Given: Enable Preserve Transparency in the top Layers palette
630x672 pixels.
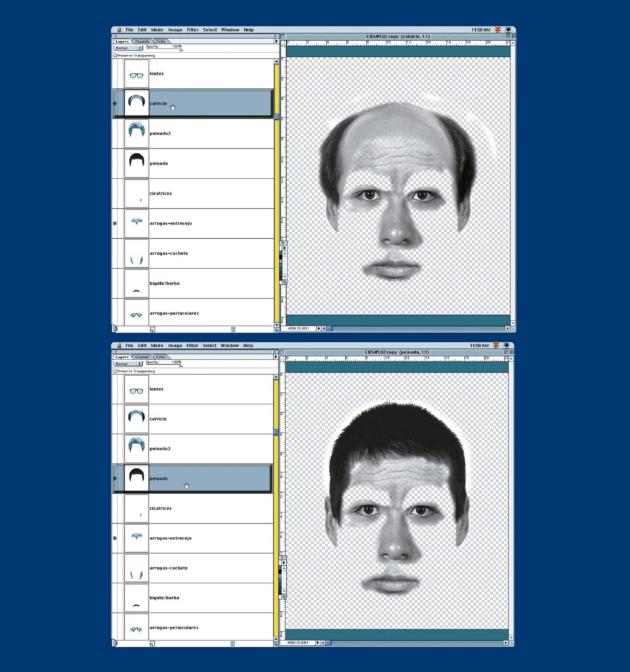Looking at the screenshot, I should (x=115, y=56).
